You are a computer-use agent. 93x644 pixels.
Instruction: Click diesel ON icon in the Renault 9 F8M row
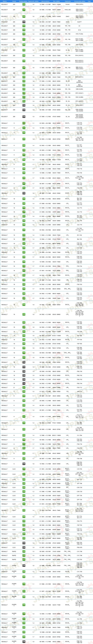[x=24, y=464]
